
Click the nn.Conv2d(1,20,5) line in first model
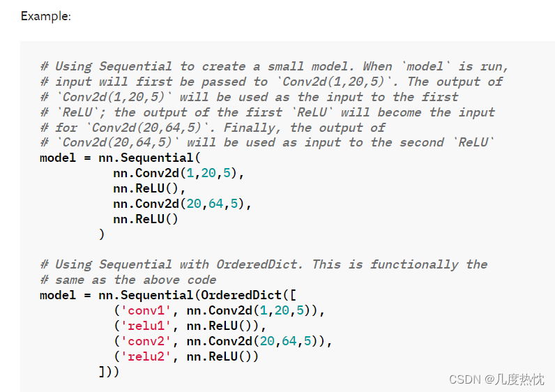click(178, 173)
